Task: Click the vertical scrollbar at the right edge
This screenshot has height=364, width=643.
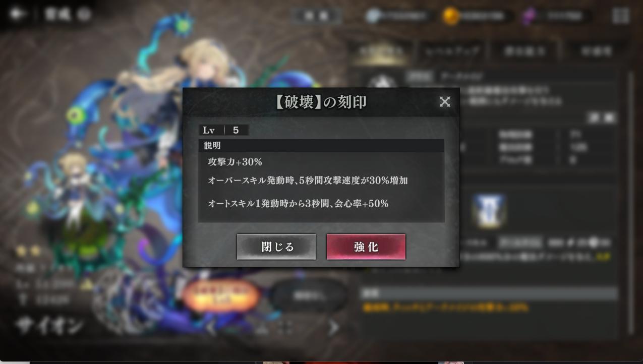Action: (630, 202)
